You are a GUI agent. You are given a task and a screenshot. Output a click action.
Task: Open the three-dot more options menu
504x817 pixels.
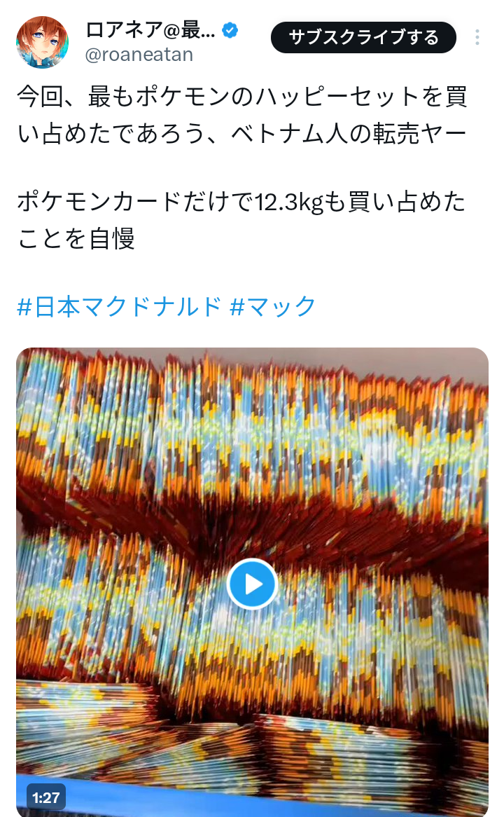point(477,38)
